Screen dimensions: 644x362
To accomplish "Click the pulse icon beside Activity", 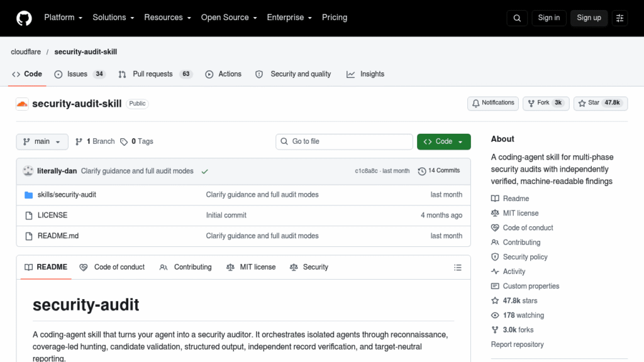I will tap(495, 271).
